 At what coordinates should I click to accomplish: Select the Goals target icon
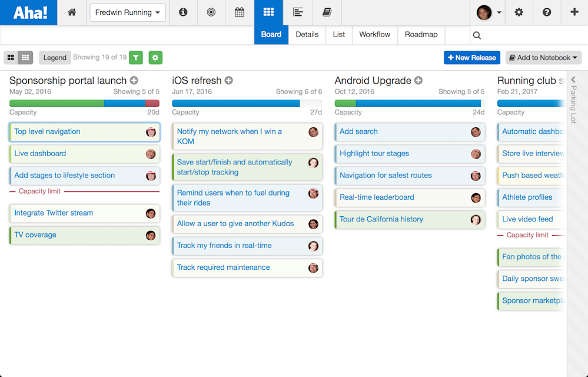211,12
